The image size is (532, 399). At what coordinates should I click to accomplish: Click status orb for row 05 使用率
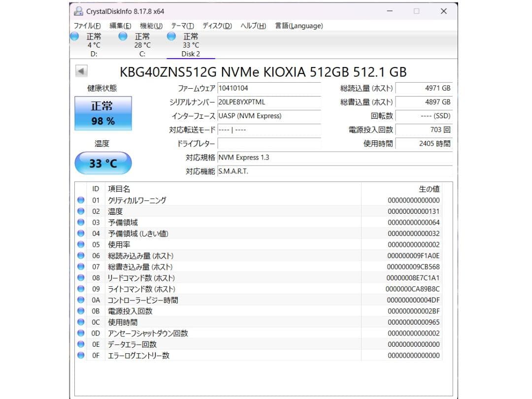81,244
